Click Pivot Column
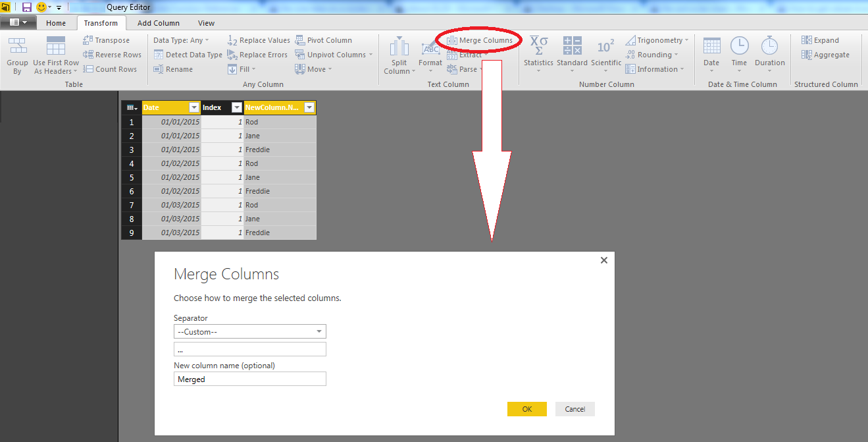 point(324,40)
